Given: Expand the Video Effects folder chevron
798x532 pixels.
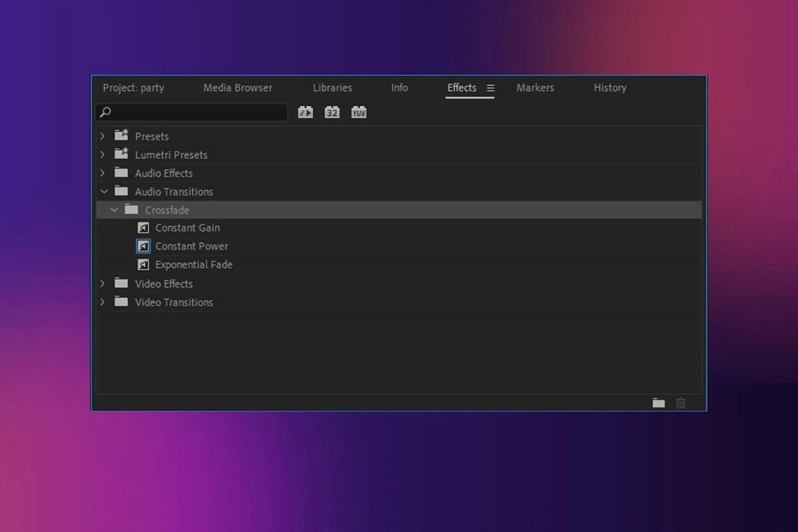Looking at the screenshot, I should (x=102, y=284).
